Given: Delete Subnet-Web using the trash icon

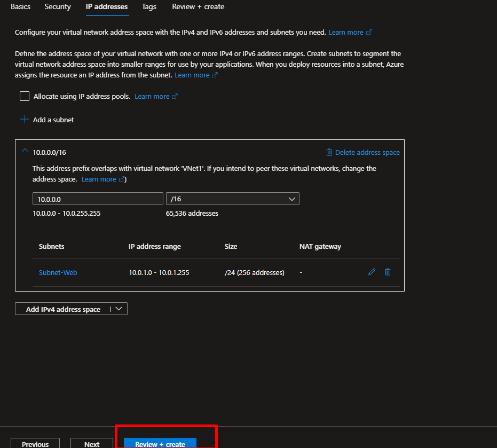Looking at the screenshot, I should [x=388, y=272].
